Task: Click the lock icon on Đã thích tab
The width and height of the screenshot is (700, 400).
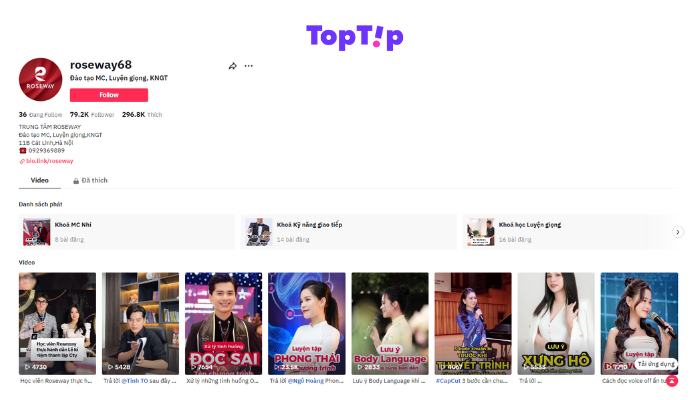Action: pyautogui.click(x=76, y=181)
